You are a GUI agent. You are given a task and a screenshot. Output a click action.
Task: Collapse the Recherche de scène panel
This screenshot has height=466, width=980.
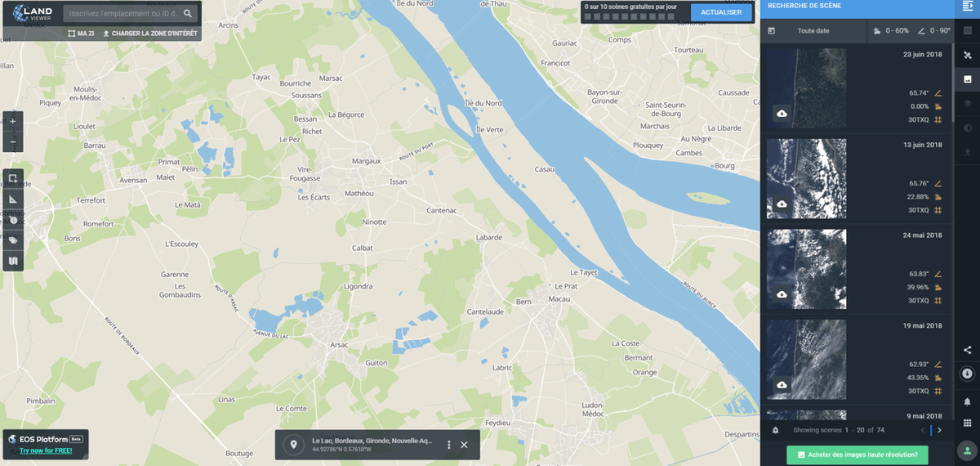(x=968, y=7)
